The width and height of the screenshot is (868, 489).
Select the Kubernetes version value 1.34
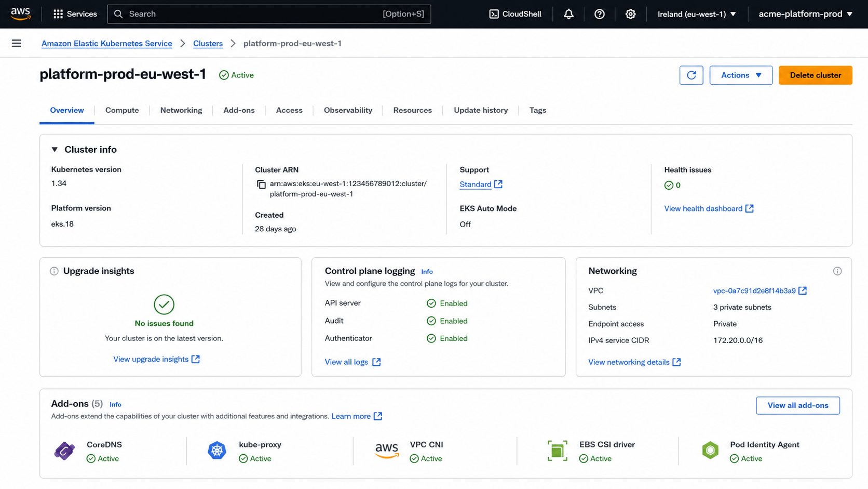pos(59,183)
